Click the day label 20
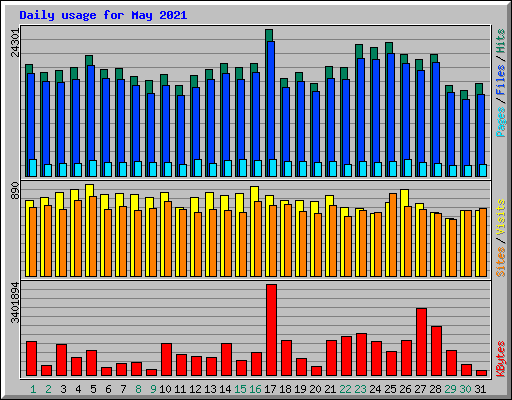Image resolution: width=512 pixels, height=400 pixels. tap(315, 389)
